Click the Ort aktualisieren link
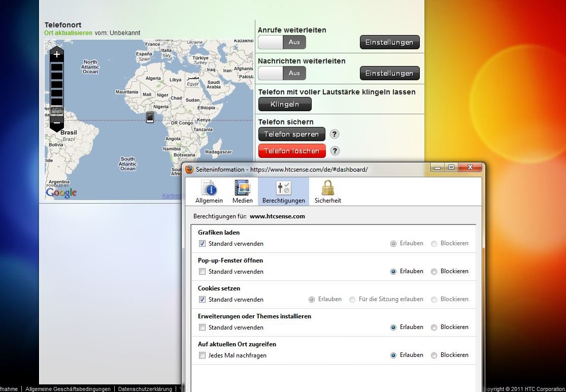This screenshot has height=392, width=566. (x=68, y=33)
